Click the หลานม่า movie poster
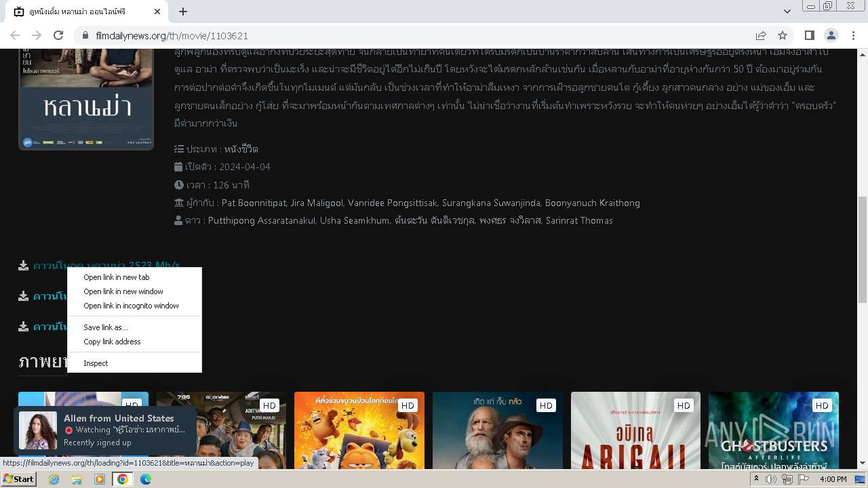The width and height of the screenshot is (868, 488). point(86,99)
